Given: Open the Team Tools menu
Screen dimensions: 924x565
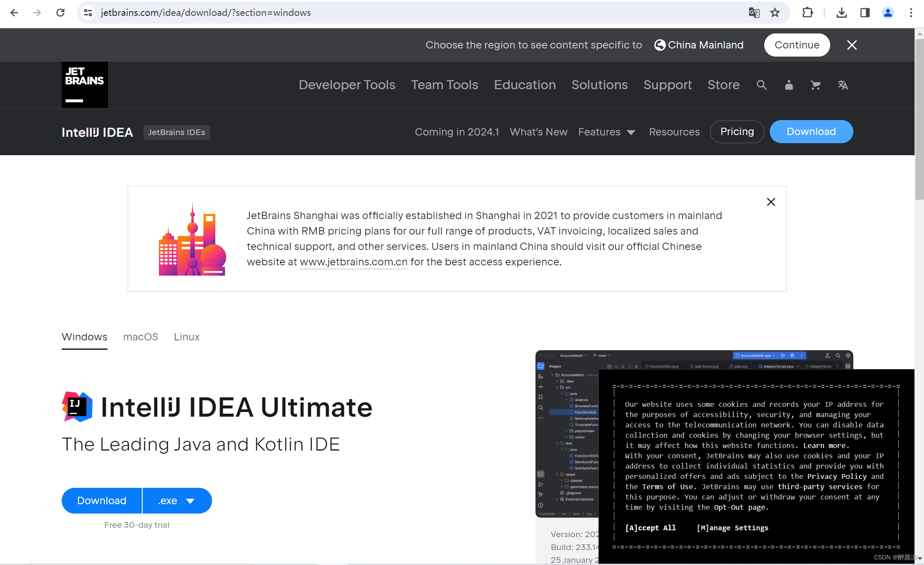Looking at the screenshot, I should pyautogui.click(x=445, y=85).
